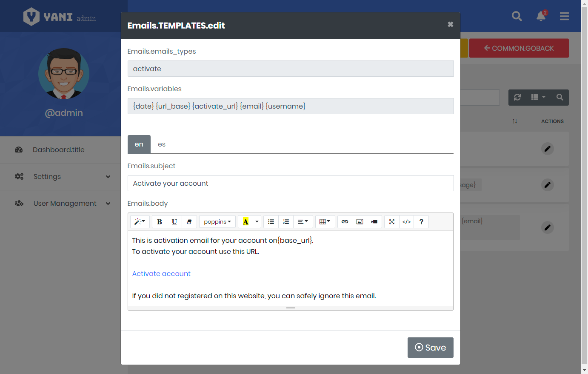Switch to the es language tab
Image resolution: width=588 pixels, height=374 pixels.
pyautogui.click(x=162, y=144)
